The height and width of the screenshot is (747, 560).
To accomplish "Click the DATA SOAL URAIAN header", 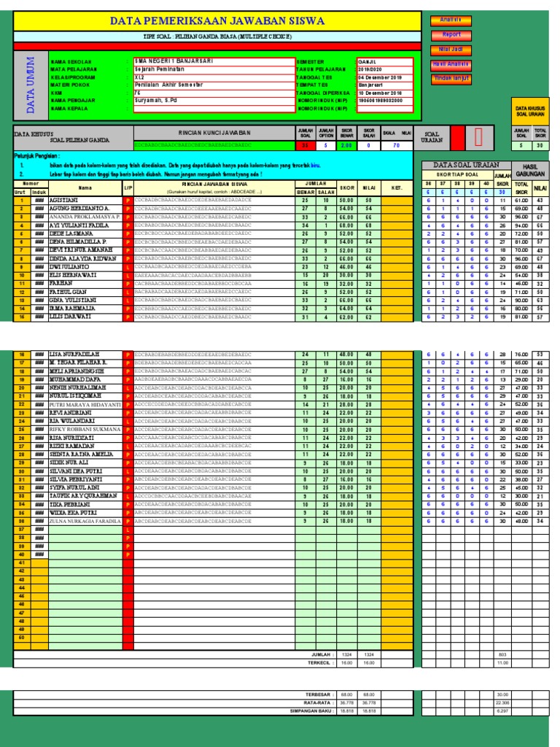I will [466, 165].
